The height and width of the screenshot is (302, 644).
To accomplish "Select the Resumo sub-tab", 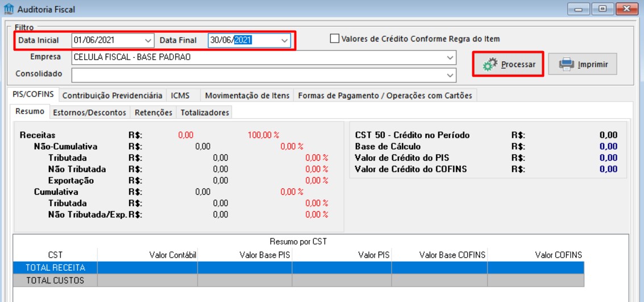I will (30, 112).
